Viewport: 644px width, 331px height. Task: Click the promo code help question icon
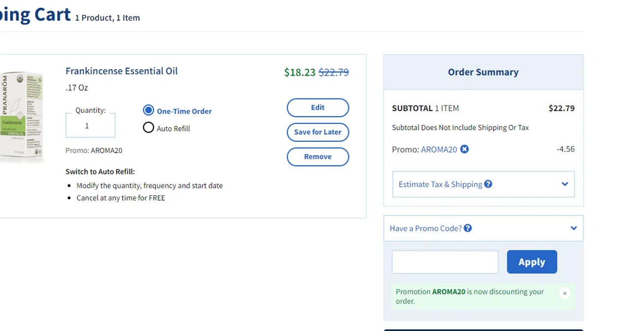468,228
